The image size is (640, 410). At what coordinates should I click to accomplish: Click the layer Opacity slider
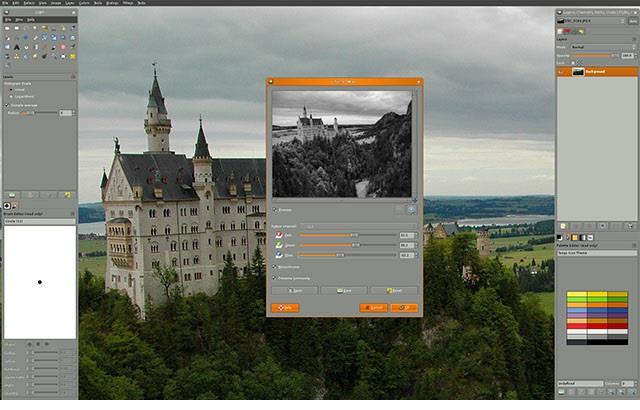pyautogui.click(x=595, y=55)
